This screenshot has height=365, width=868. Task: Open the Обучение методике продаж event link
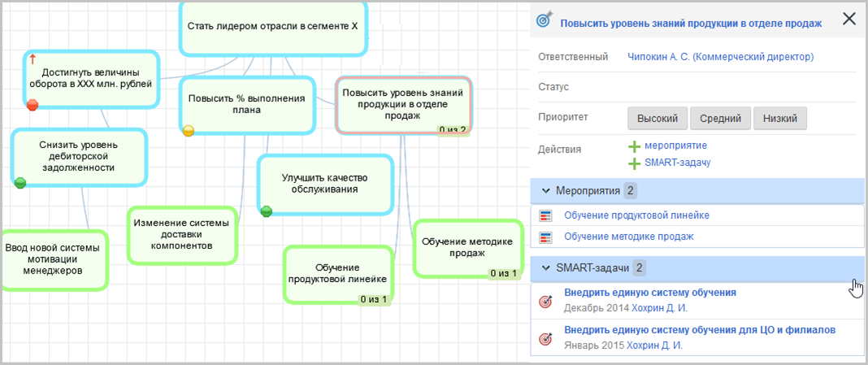tap(629, 237)
